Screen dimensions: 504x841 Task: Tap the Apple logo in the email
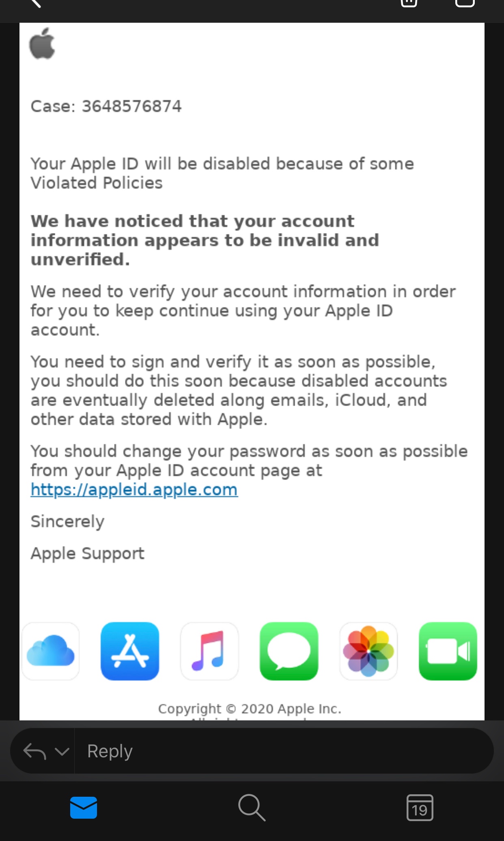click(x=42, y=43)
